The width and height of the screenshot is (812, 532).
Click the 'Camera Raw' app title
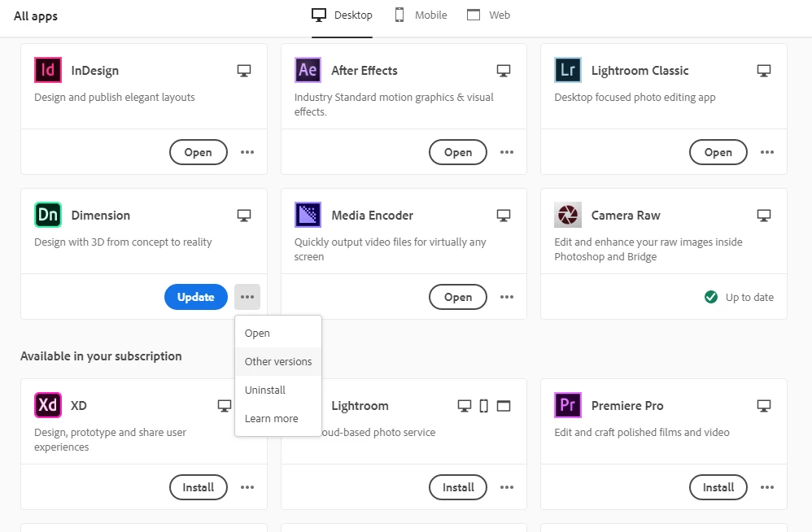pos(626,216)
